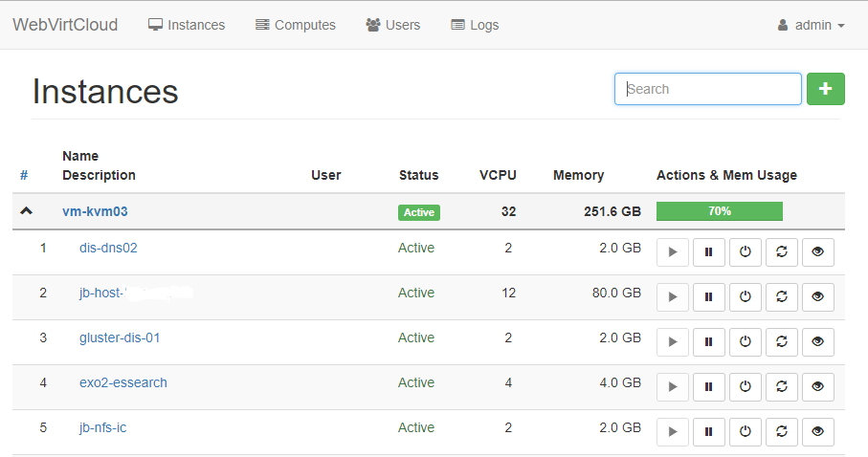The image size is (868, 457).
Task: Open the Computes navigation tab
Action: [296, 26]
